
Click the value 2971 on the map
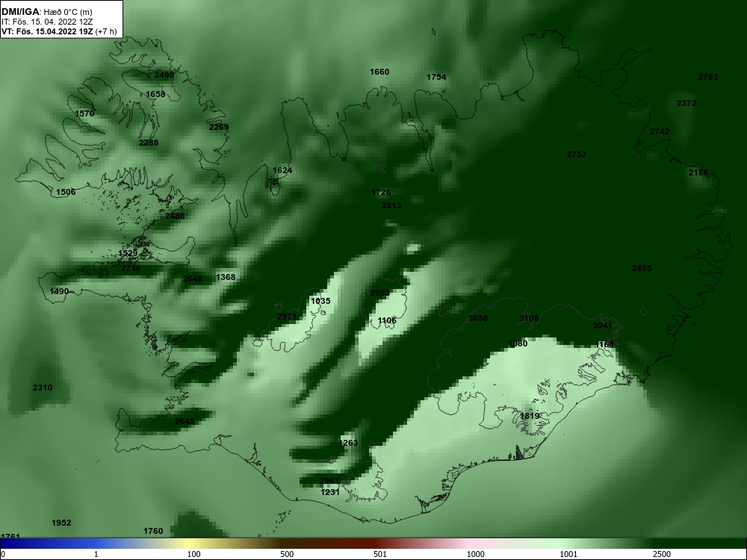(x=286, y=317)
